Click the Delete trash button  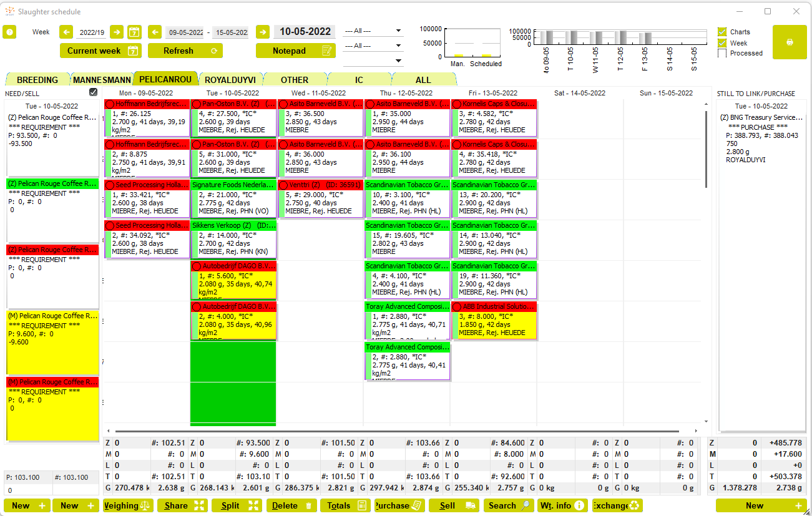click(x=292, y=505)
